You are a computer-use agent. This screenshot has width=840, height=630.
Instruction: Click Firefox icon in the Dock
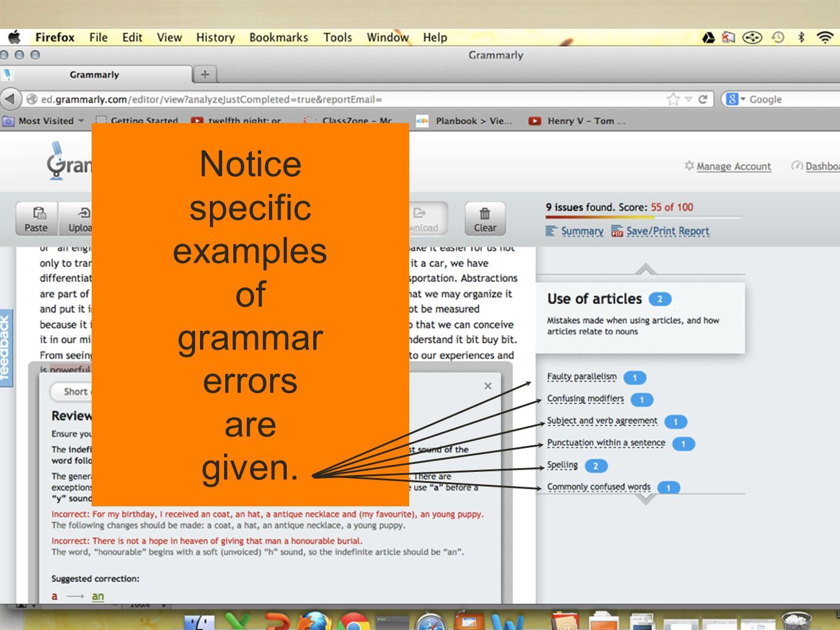click(x=314, y=621)
